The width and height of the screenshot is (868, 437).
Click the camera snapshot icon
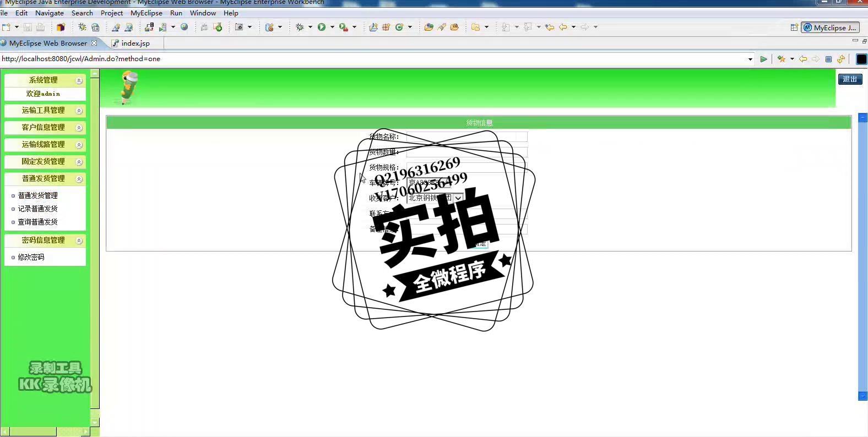click(x=239, y=27)
